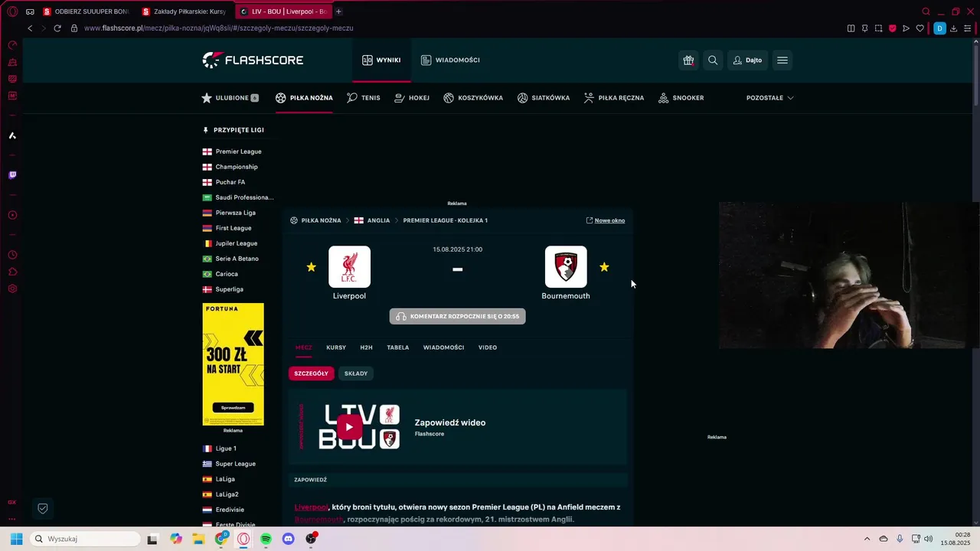
Task: Select Hokej sport tab
Action: coord(412,98)
